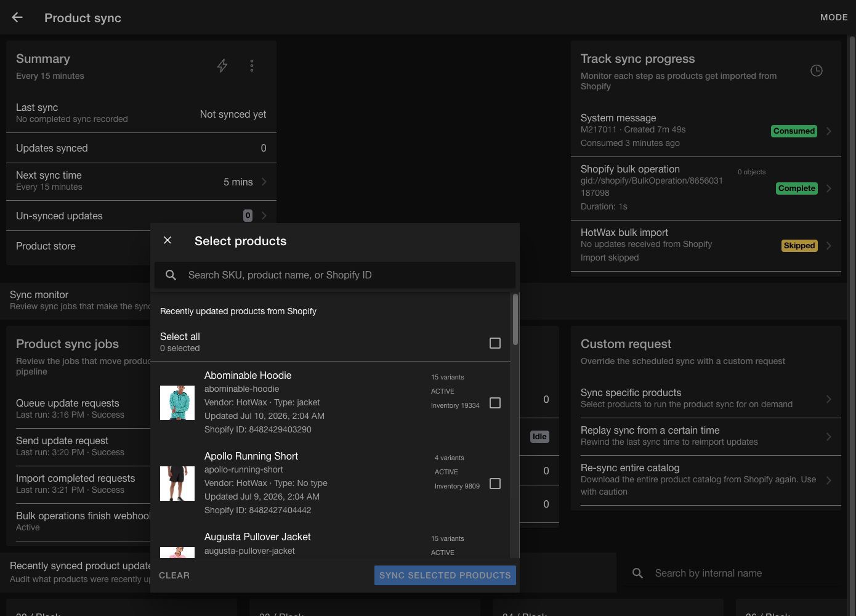
Task: Click the Idle status badge
Action: (x=539, y=437)
